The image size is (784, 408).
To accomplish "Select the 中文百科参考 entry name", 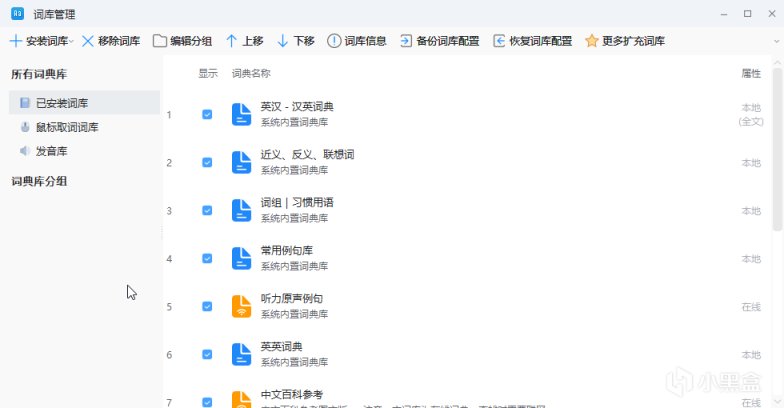I will (x=292, y=394).
